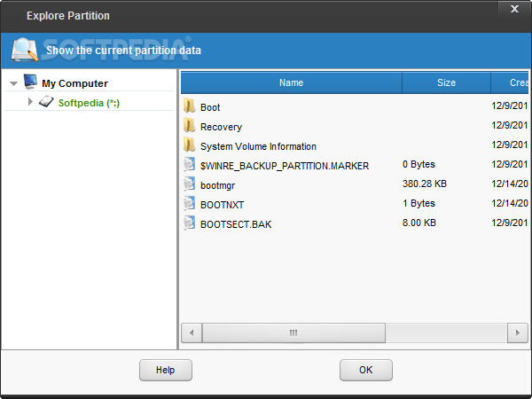
Task: Select the bootmgr file name
Action: tap(217, 185)
